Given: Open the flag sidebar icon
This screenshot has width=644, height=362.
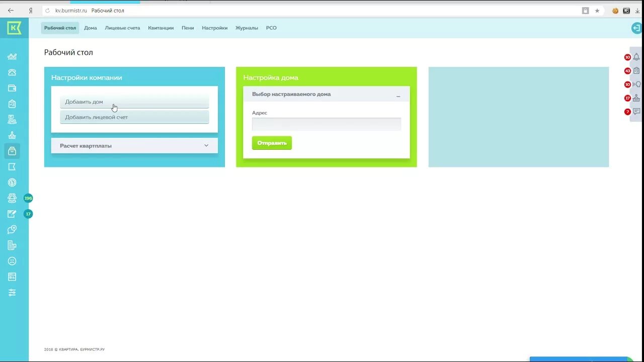Looking at the screenshot, I should point(12,166).
